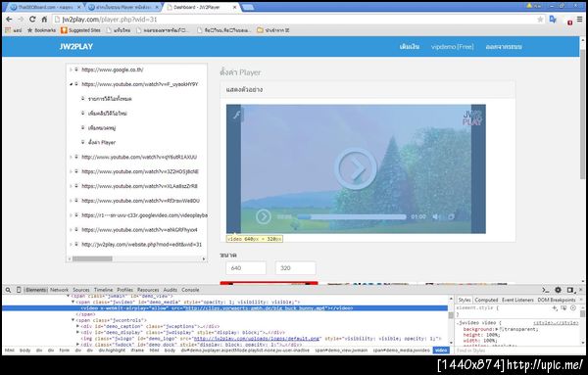Click the JW2PLAY brand logo link
588x375 pixels.
pyautogui.click(x=76, y=46)
